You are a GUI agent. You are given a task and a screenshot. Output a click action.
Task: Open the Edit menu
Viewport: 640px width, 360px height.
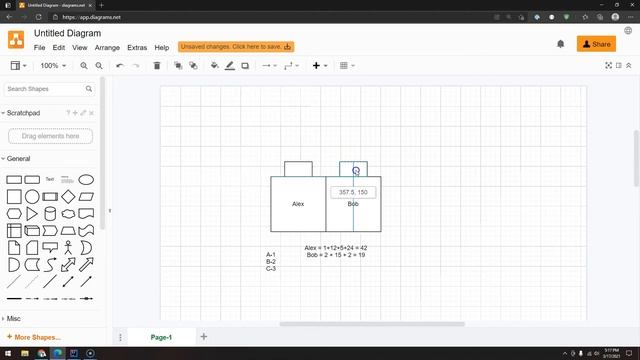[x=59, y=48]
